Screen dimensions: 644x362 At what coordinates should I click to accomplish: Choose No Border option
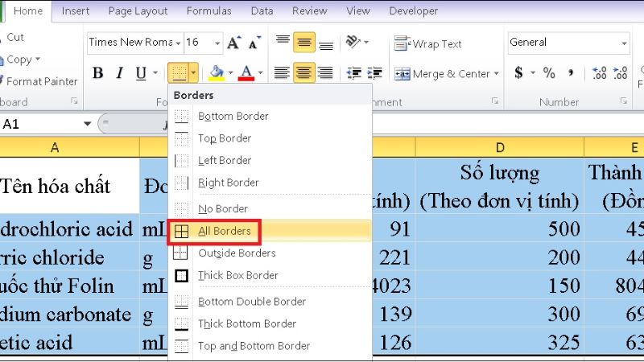coord(270,209)
